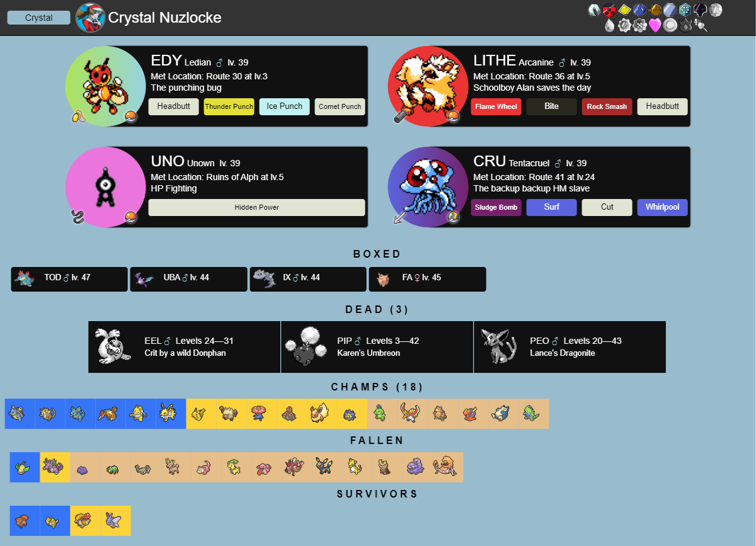Click Unown's Hidden Power move bar
Viewport: 756px width, 546px height.
257,207
